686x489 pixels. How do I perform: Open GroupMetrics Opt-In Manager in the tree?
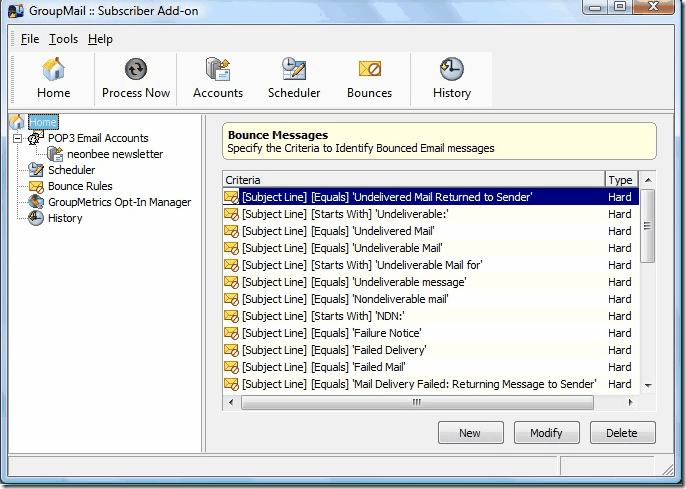(x=119, y=202)
